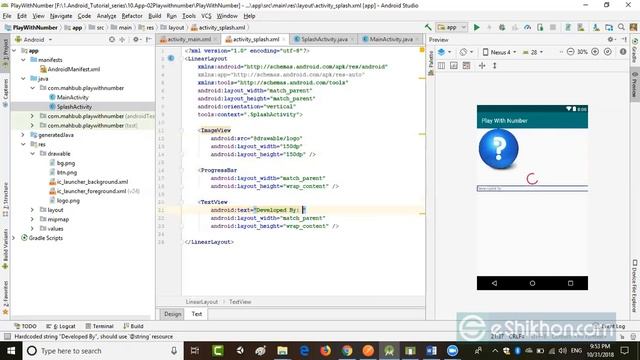Open the VCS menu
640x360 pixels.
(206, 16)
